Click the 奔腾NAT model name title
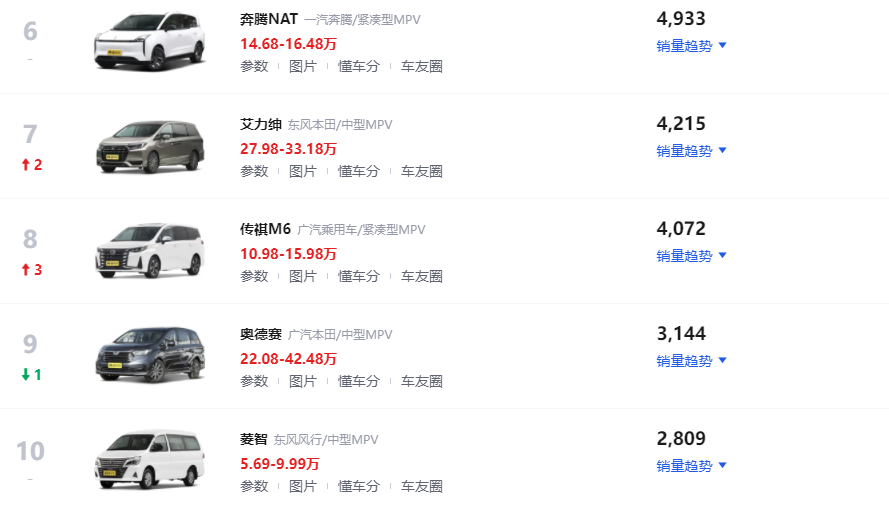Screen dimensions: 889x507 pos(269,19)
